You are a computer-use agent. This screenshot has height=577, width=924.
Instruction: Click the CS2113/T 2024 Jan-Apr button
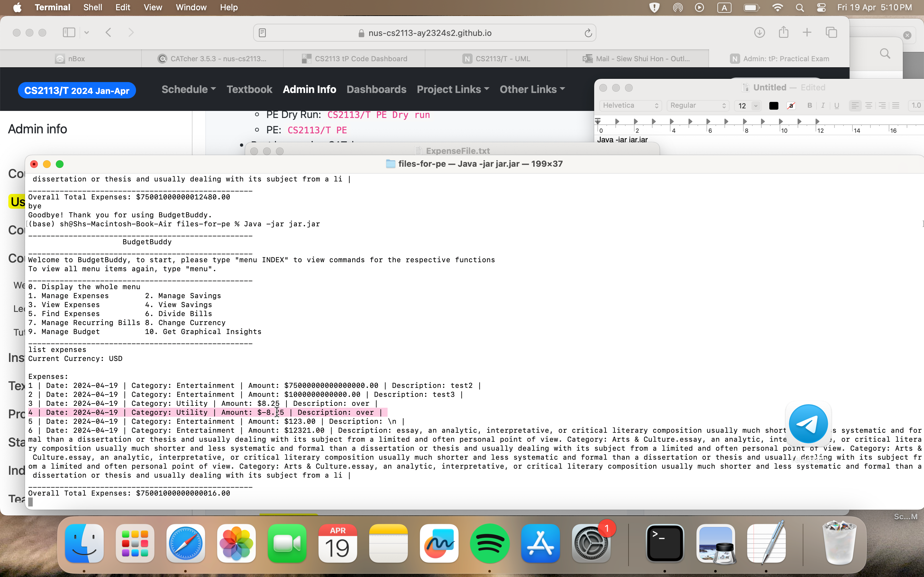77,90
